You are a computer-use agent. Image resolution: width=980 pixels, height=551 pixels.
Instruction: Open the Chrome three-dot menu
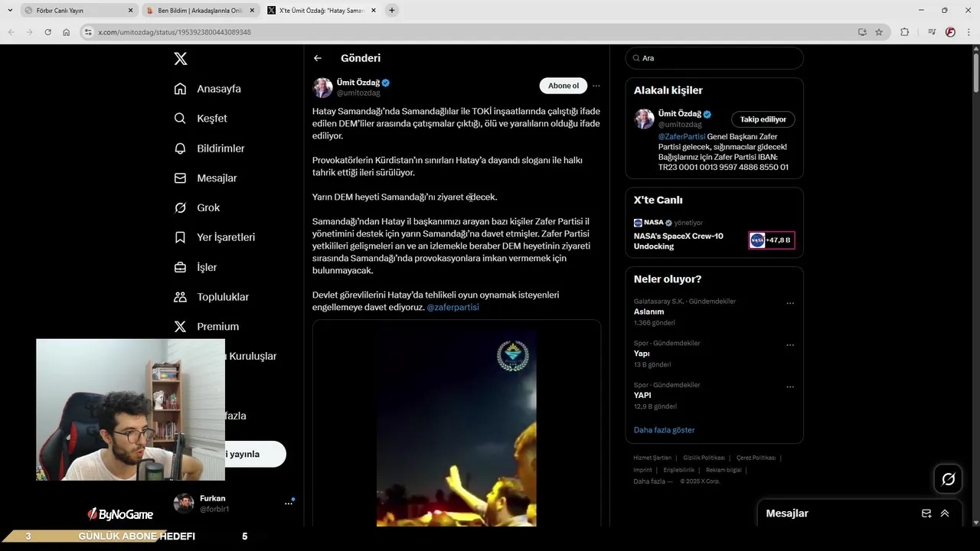tap(969, 32)
